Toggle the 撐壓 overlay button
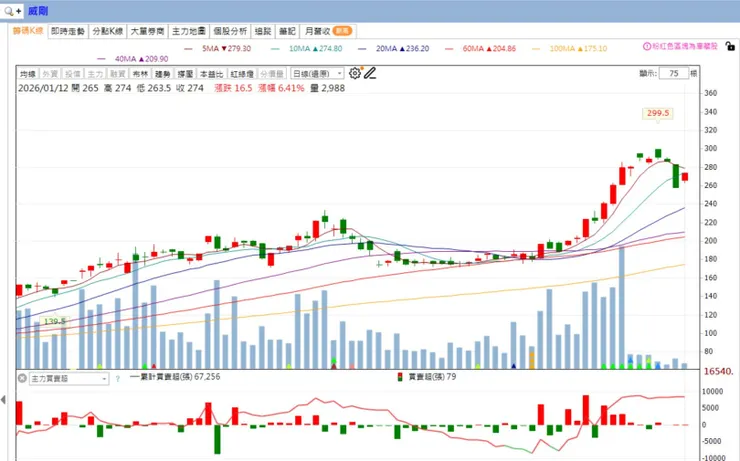 pyautogui.click(x=185, y=74)
